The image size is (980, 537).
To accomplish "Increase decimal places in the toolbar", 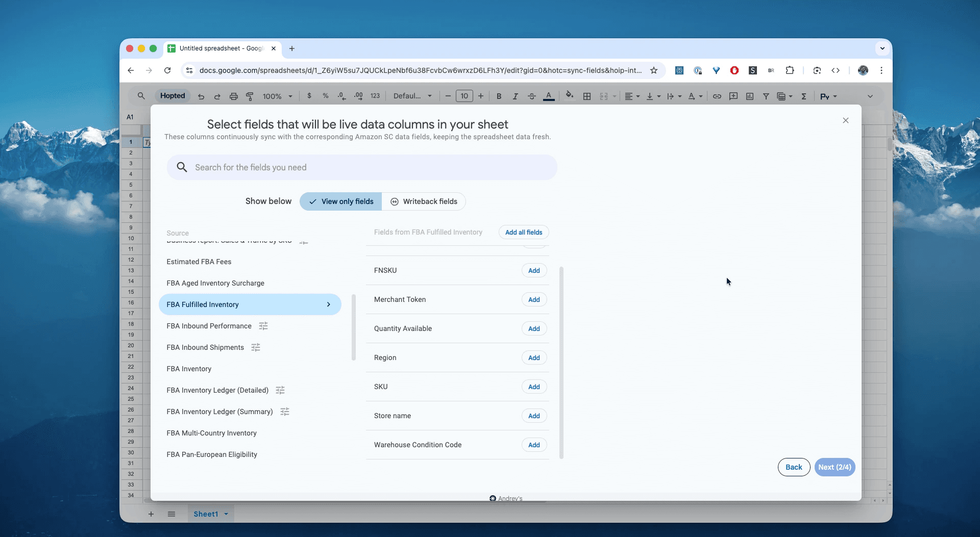I will tap(358, 96).
